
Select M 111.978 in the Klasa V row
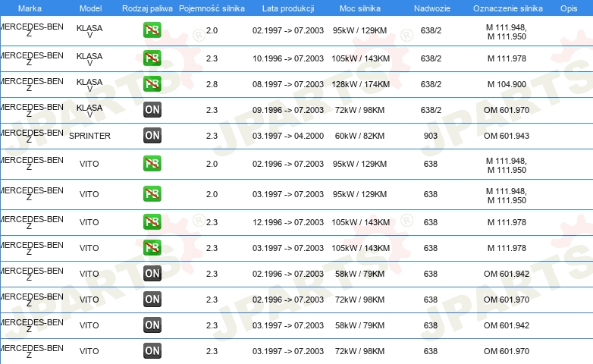pyautogui.click(x=507, y=58)
